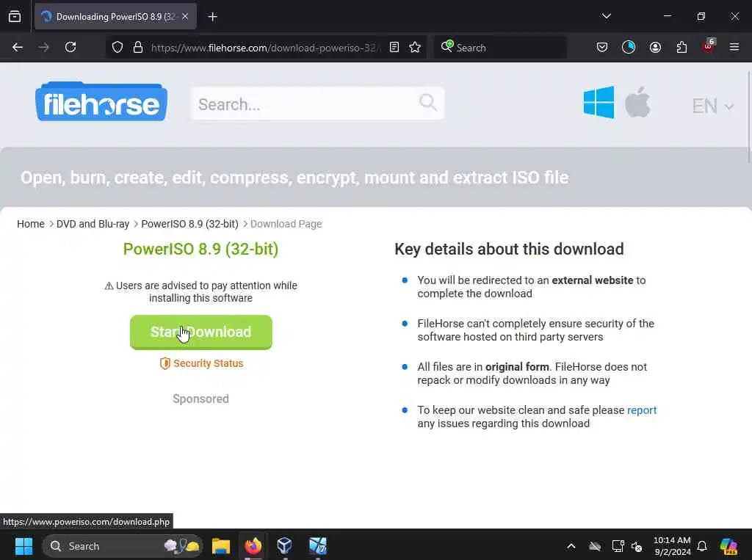The height and width of the screenshot is (560, 752).
Task: Open the Windows Start menu
Action: [x=23, y=546]
